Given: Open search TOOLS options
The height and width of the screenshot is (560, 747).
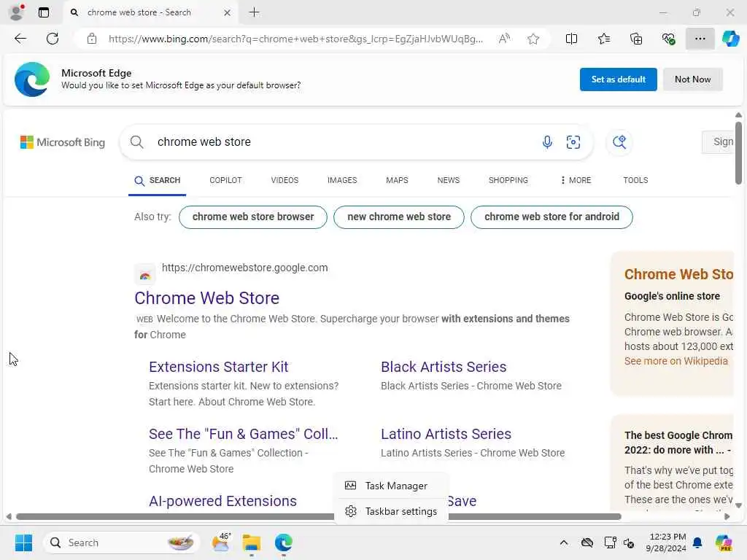Looking at the screenshot, I should pyautogui.click(x=635, y=181).
